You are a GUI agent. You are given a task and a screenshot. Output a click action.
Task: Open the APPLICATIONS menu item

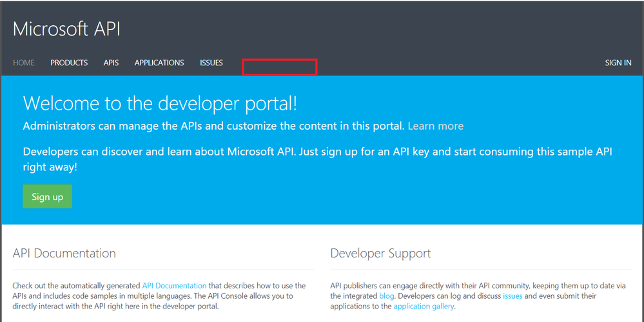[159, 63]
